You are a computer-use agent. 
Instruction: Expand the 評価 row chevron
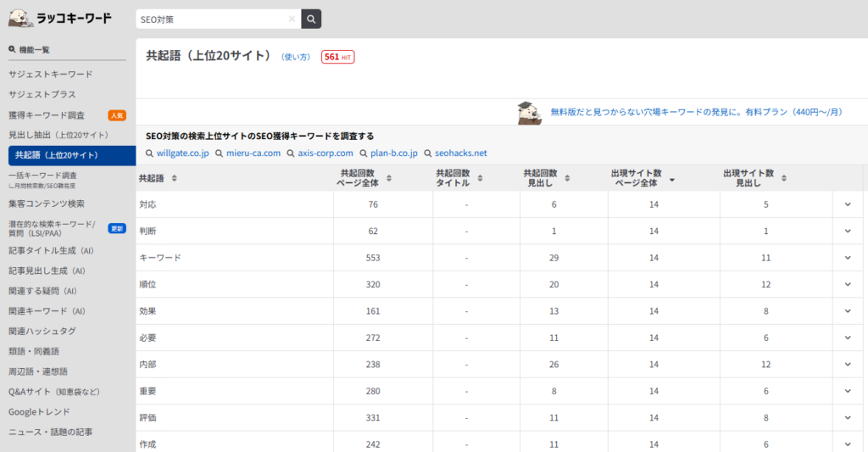point(848,418)
